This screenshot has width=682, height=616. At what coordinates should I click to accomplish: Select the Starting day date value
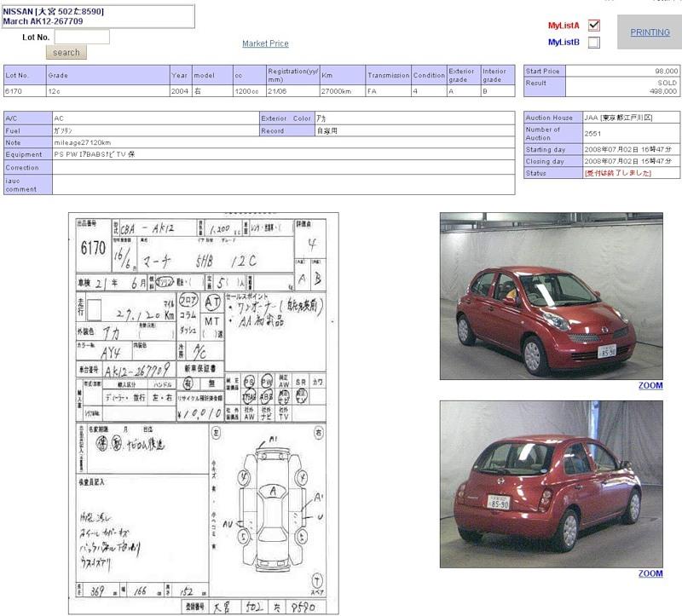pyautogui.click(x=627, y=150)
